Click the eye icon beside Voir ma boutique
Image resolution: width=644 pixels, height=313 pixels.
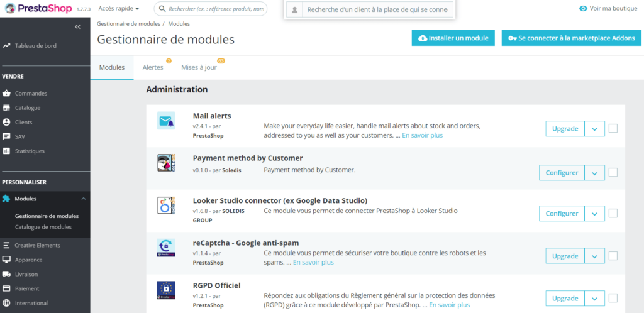pos(583,8)
